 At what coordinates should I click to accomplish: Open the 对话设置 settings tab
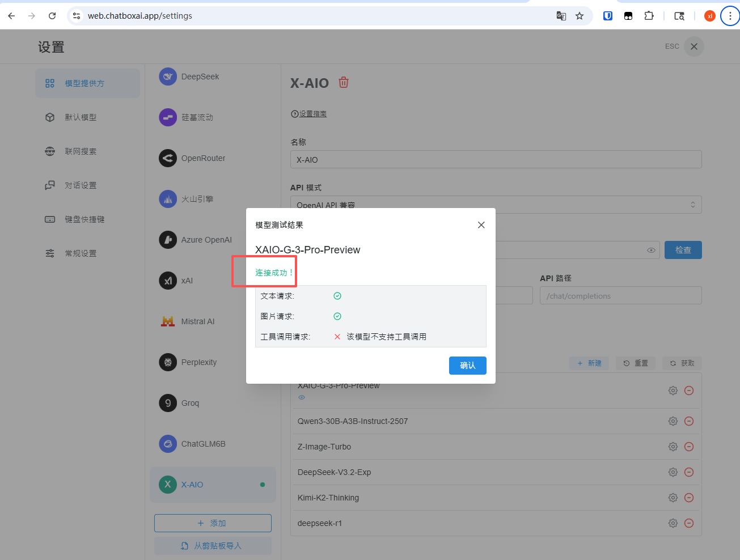click(87, 185)
